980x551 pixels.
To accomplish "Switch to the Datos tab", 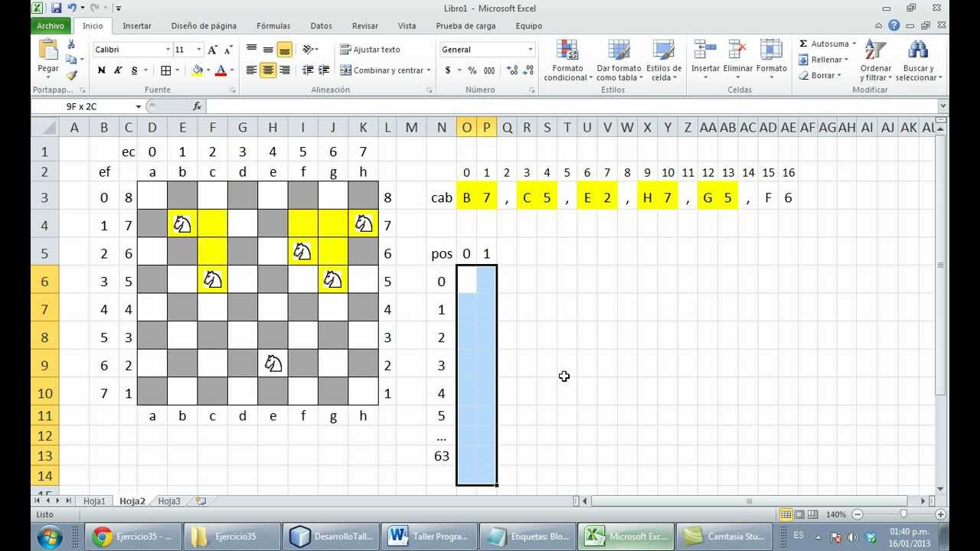I will [322, 25].
